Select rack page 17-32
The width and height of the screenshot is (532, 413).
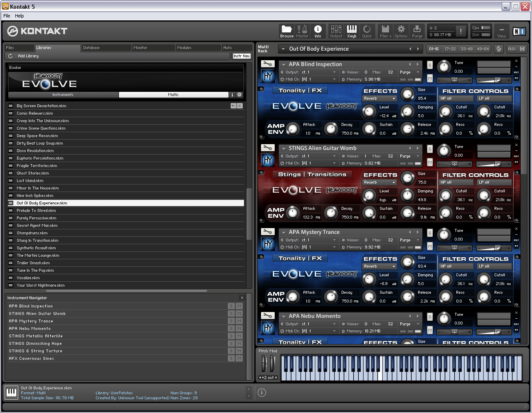click(x=450, y=49)
